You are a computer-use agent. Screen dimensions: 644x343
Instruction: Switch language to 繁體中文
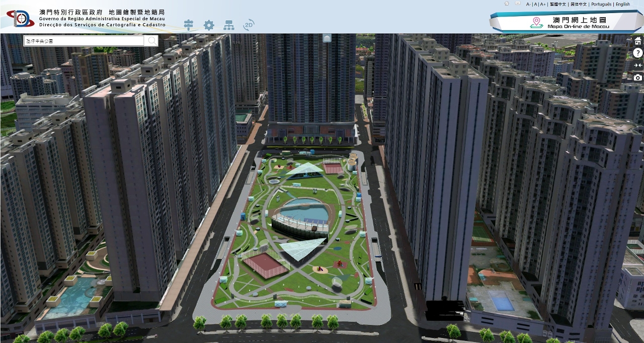(x=557, y=5)
